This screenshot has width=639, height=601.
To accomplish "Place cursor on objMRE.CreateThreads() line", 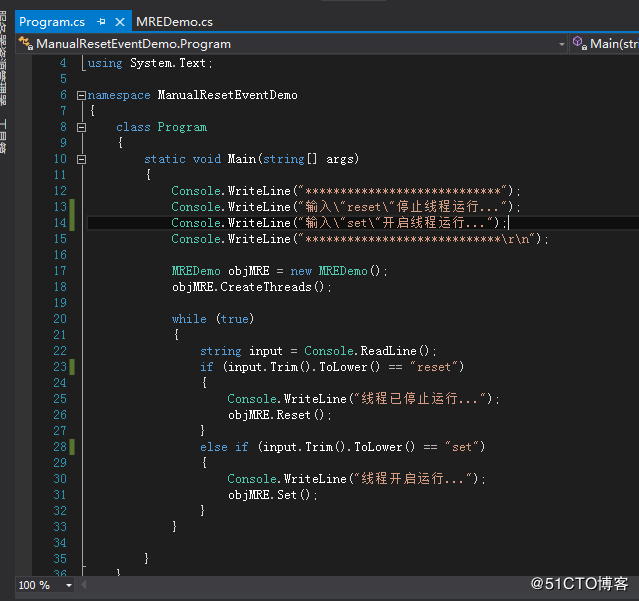I will coord(251,287).
